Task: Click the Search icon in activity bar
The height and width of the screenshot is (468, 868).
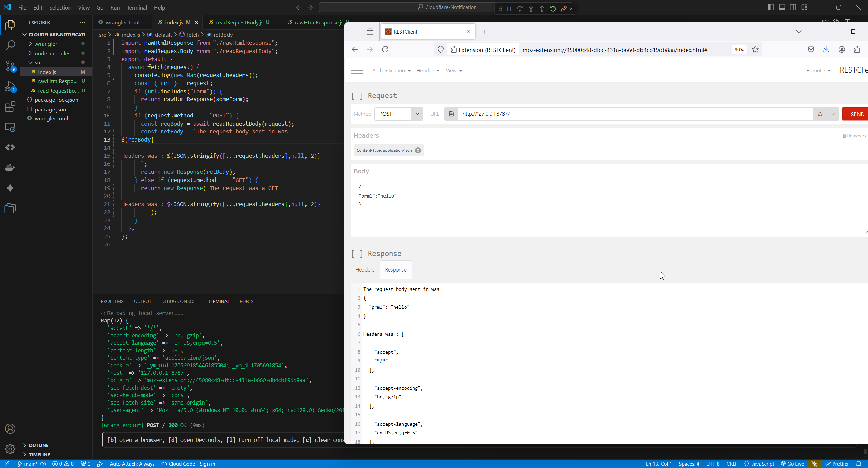Action: [x=10, y=45]
